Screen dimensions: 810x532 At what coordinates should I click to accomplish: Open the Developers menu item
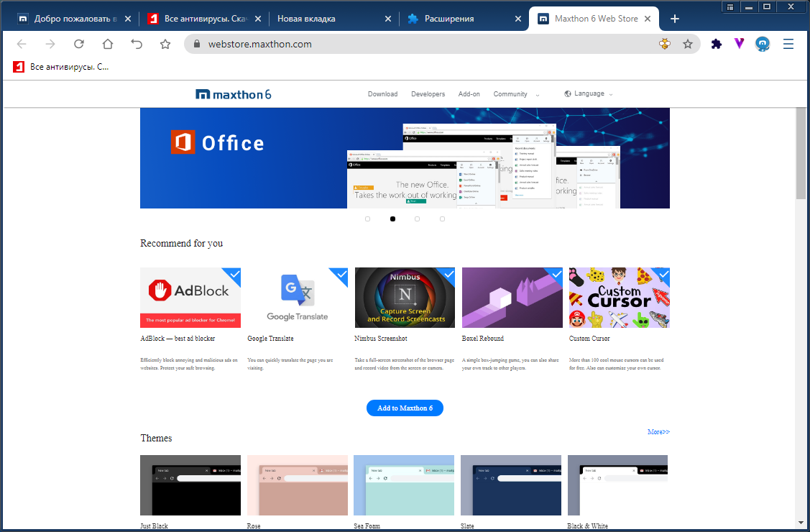click(428, 94)
